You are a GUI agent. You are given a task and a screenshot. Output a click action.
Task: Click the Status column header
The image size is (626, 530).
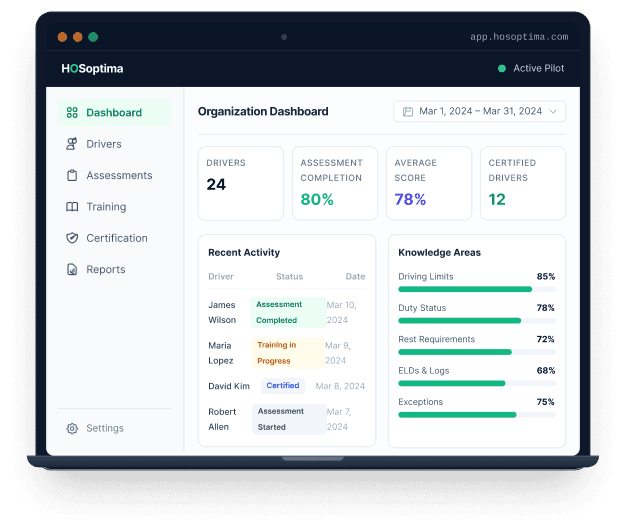tap(289, 277)
